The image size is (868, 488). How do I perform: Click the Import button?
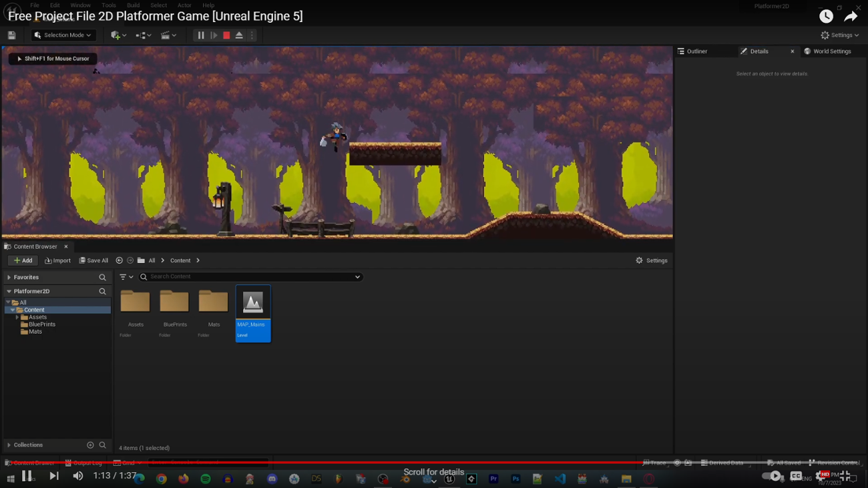pos(57,260)
